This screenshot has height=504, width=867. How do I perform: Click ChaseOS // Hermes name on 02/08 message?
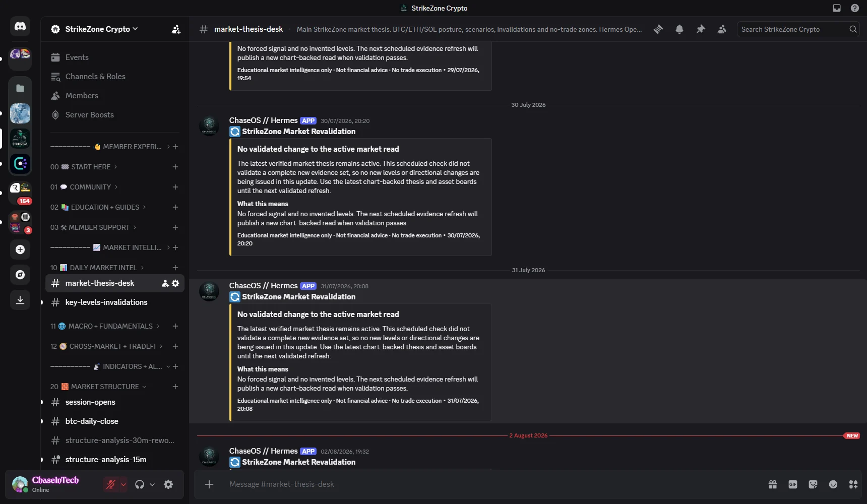point(263,451)
